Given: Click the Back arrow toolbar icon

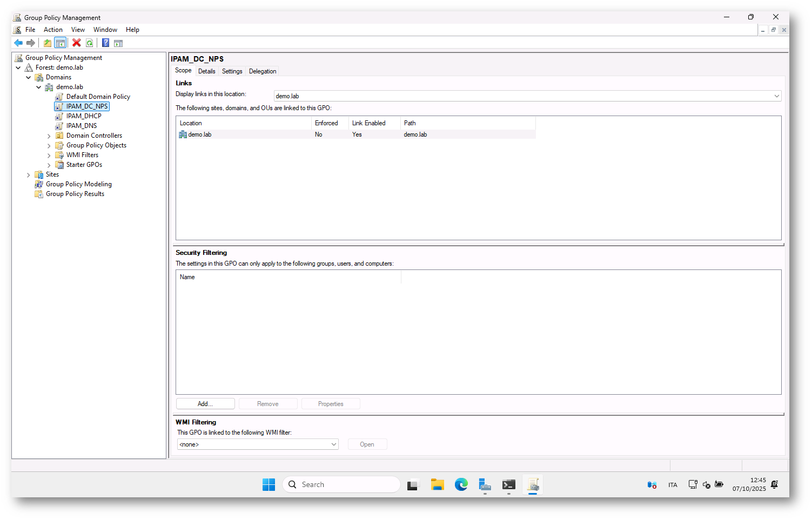Looking at the screenshot, I should tap(18, 43).
